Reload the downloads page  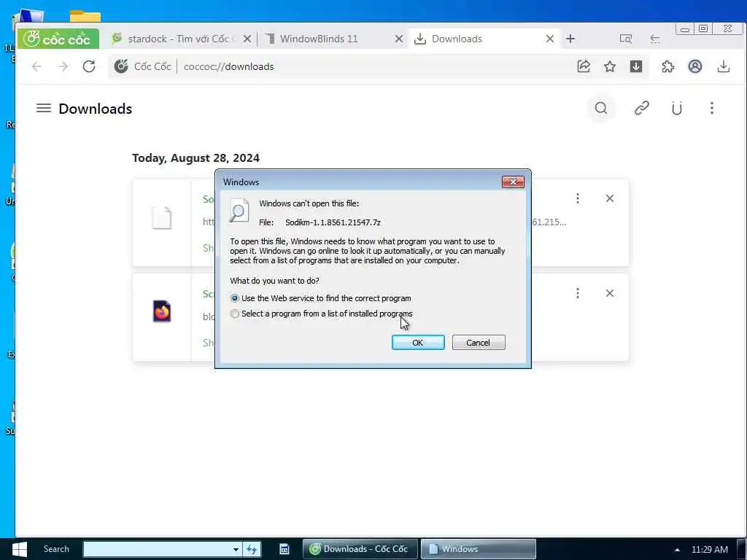(x=89, y=66)
